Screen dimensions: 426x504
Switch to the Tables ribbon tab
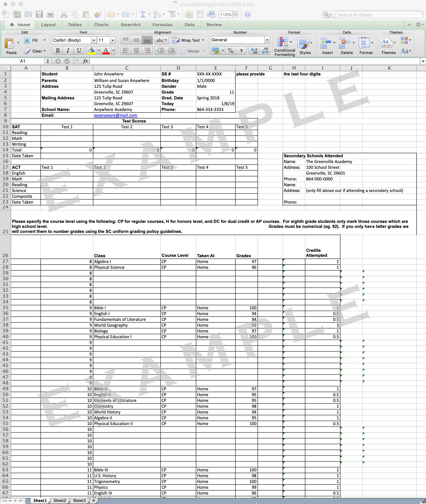point(75,25)
